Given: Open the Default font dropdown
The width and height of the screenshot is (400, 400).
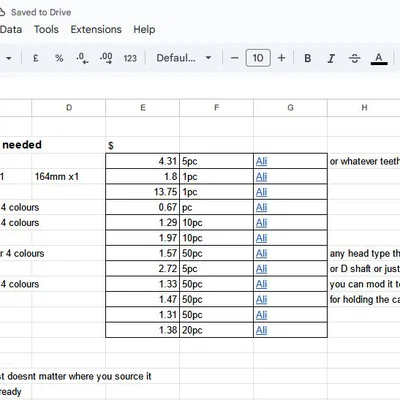Looking at the screenshot, I should (184, 58).
